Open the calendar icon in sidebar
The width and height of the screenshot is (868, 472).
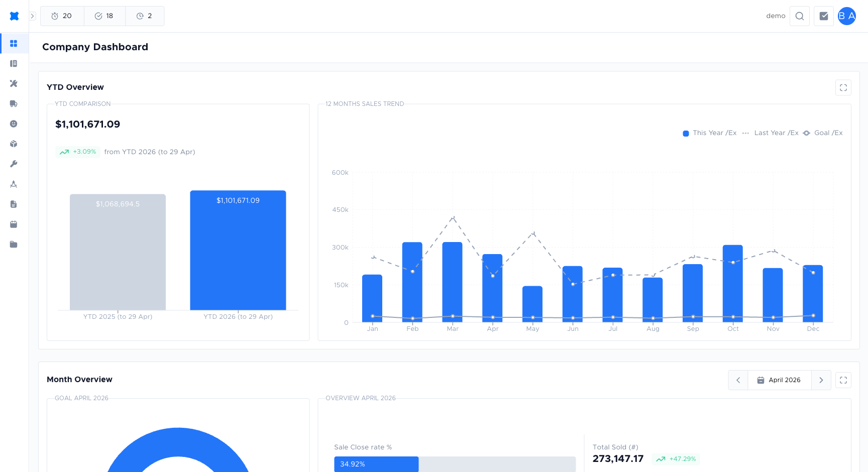14,224
